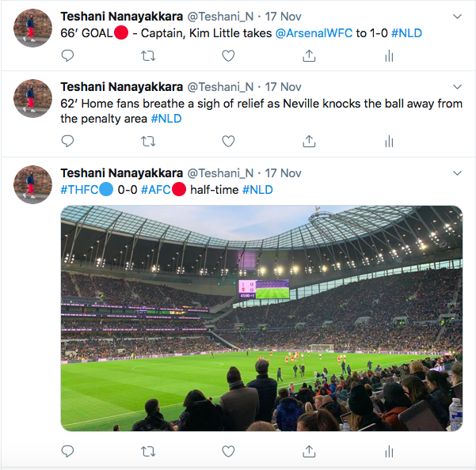
Task: Like the half-time stadium photo tweet
Action: point(228,451)
